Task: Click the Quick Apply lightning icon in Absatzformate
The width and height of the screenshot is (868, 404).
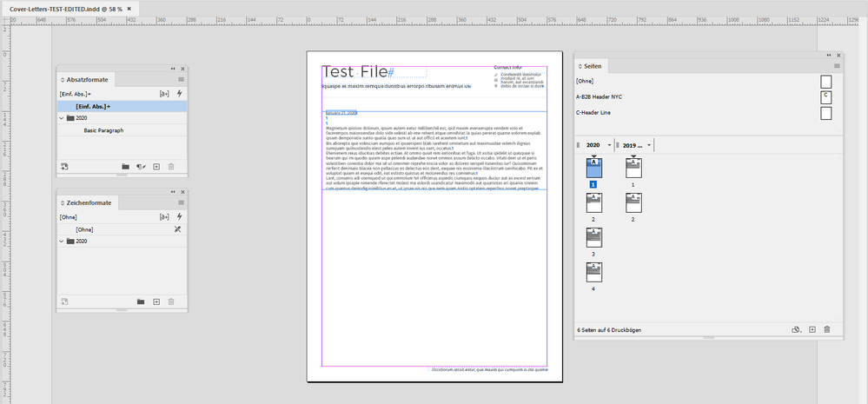Action: pyautogui.click(x=179, y=94)
